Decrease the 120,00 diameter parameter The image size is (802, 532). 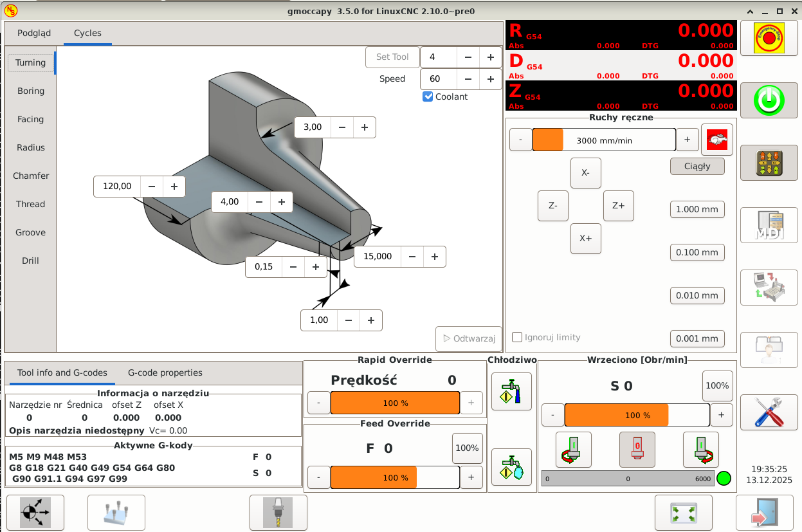152,187
